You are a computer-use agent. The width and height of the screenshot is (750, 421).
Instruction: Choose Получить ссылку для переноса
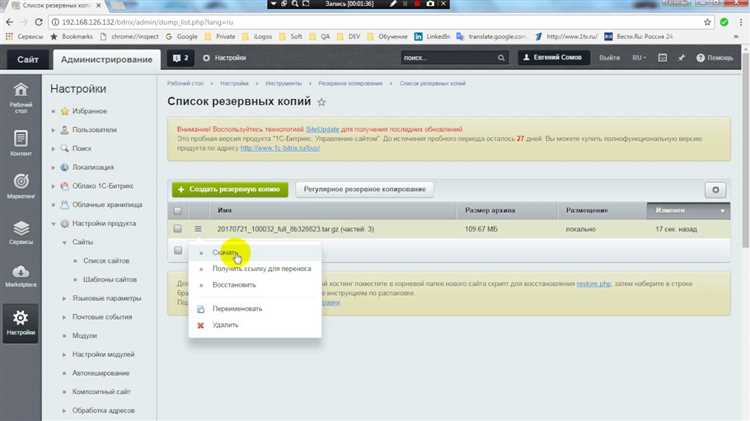255,268
